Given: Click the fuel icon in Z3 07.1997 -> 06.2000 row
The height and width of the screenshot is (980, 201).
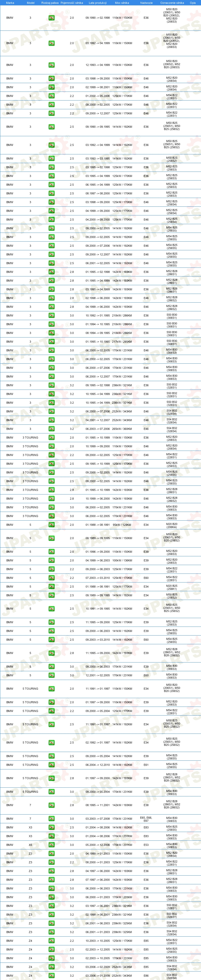Looking at the screenshot, I should click(51, 879).
